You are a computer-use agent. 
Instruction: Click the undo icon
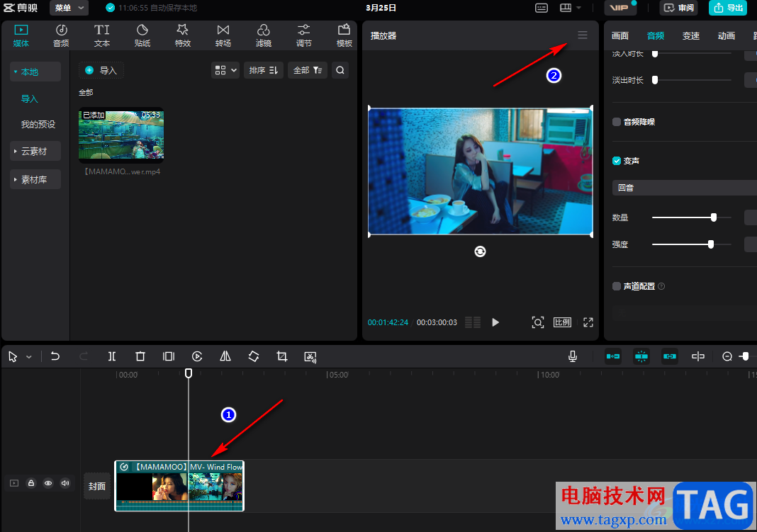(x=55, y=356)
